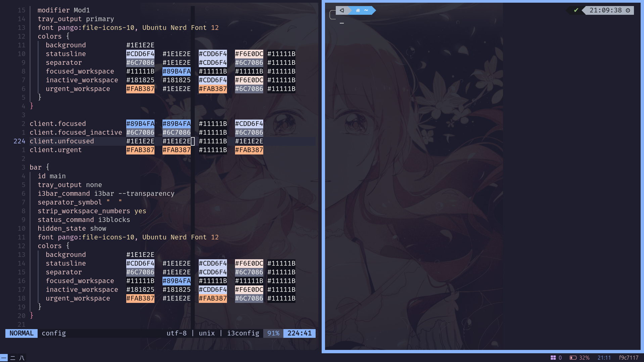The width and height of the screenshot is (644, 362).
Task: Click the 'client.unfocused' keyword on line 224
Action: [62, 141]
